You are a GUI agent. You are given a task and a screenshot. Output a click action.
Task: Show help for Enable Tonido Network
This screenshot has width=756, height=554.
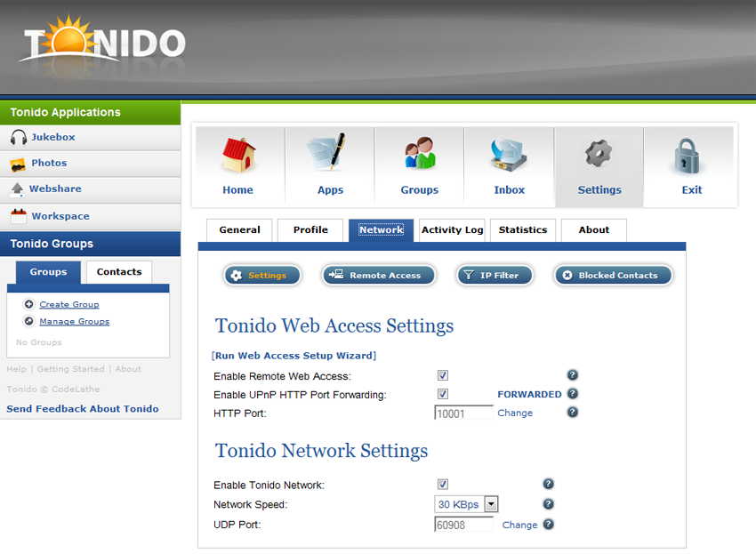point(548,484)
